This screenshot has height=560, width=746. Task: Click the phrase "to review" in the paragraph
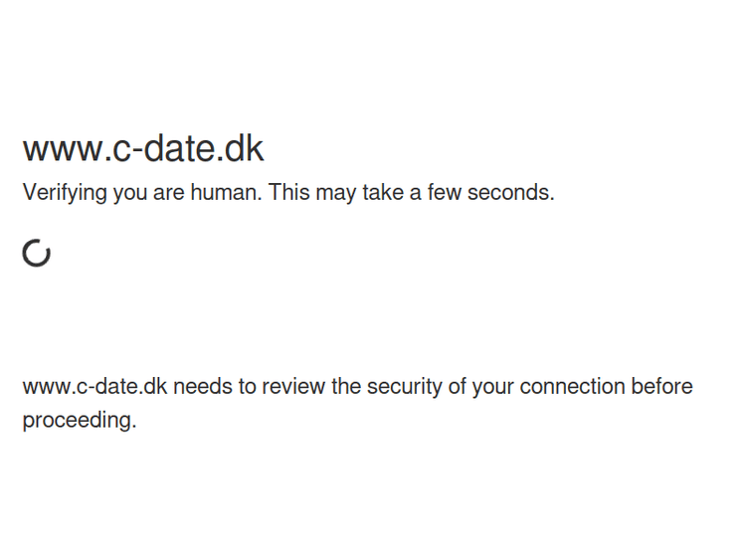point(283,387)
